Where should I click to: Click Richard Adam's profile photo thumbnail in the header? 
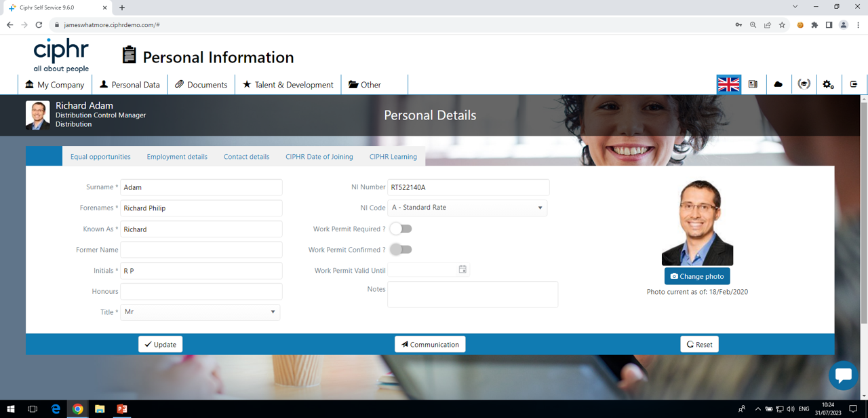pyautogui.click(x=37, y=115)
